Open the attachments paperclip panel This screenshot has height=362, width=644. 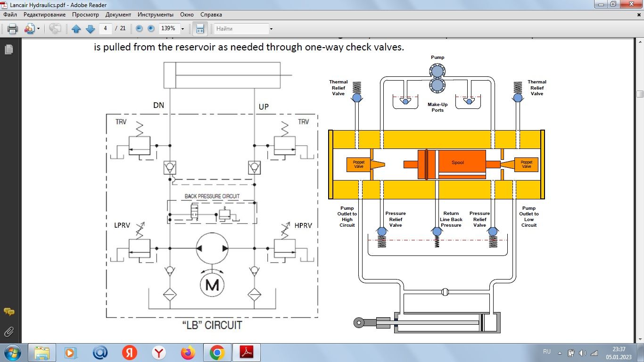pyautogui.click(x=8, y=331)
